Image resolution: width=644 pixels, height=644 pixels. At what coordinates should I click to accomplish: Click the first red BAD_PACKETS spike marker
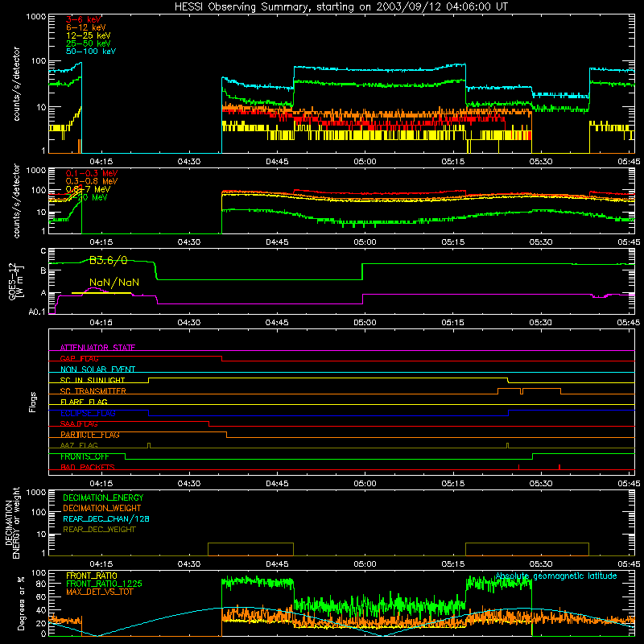(x=518, y=467)
